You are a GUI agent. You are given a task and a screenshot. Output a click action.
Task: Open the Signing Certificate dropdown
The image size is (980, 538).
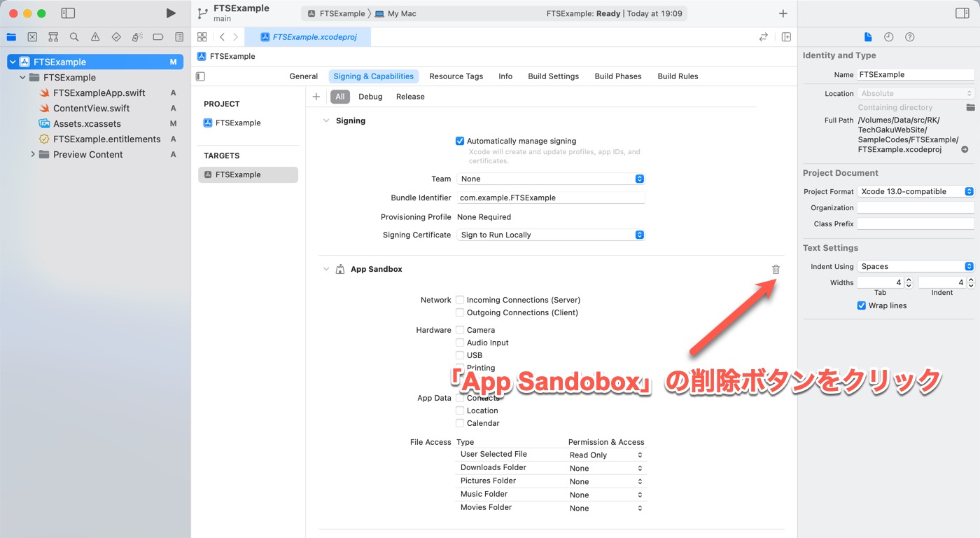pos(550,235)
